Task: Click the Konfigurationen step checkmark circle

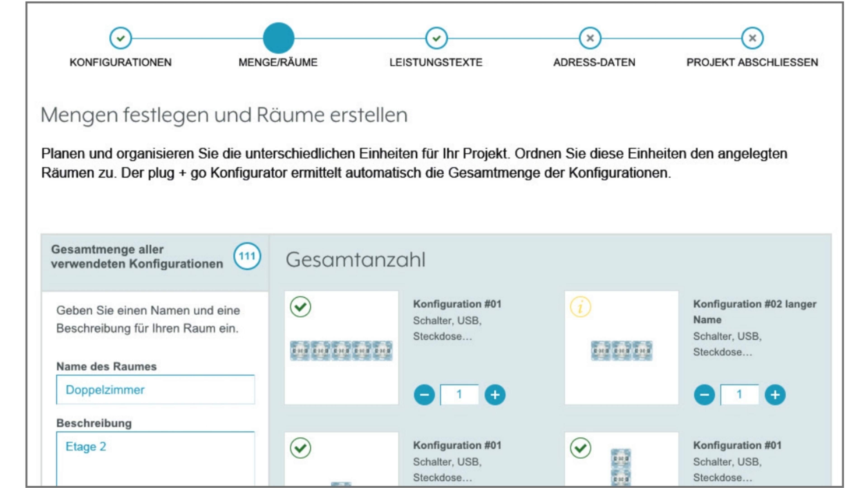Action: click(x=120, y=38)
